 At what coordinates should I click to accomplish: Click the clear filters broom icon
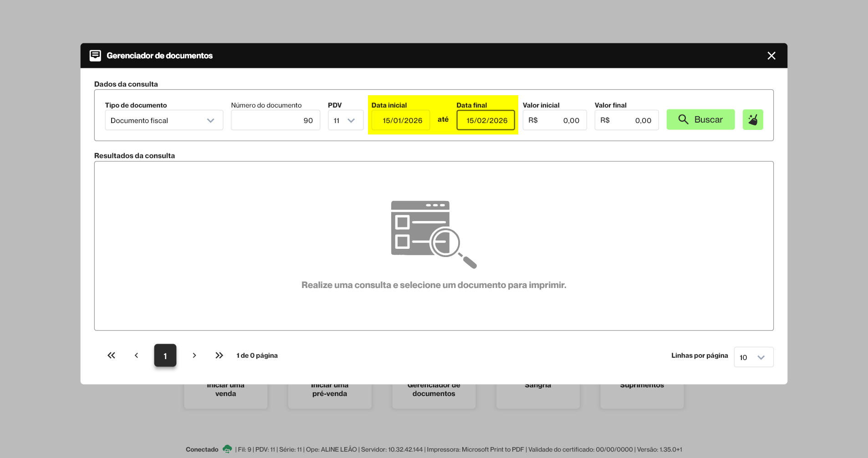click(752, 120)
